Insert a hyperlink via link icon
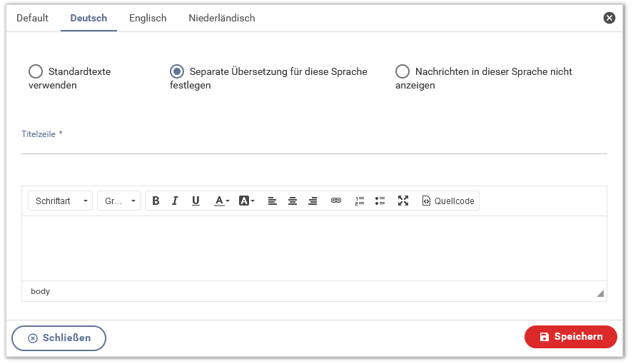 pos(336,201)
